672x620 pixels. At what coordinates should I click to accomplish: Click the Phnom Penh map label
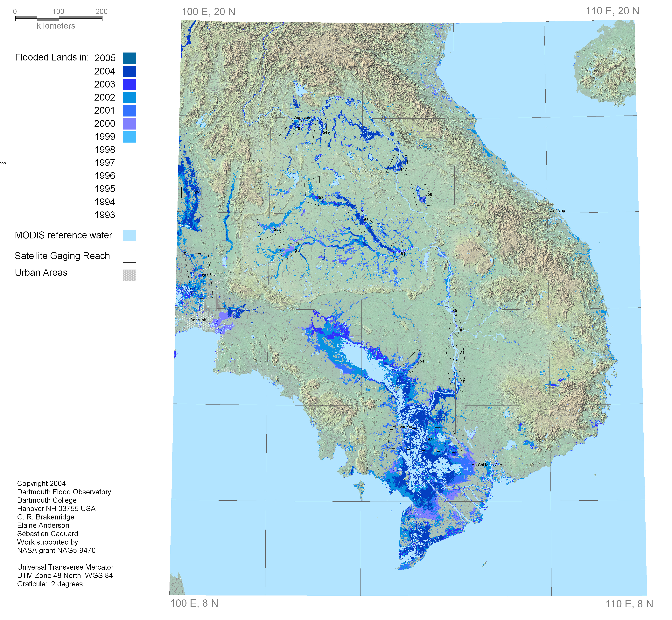point(404,427)
